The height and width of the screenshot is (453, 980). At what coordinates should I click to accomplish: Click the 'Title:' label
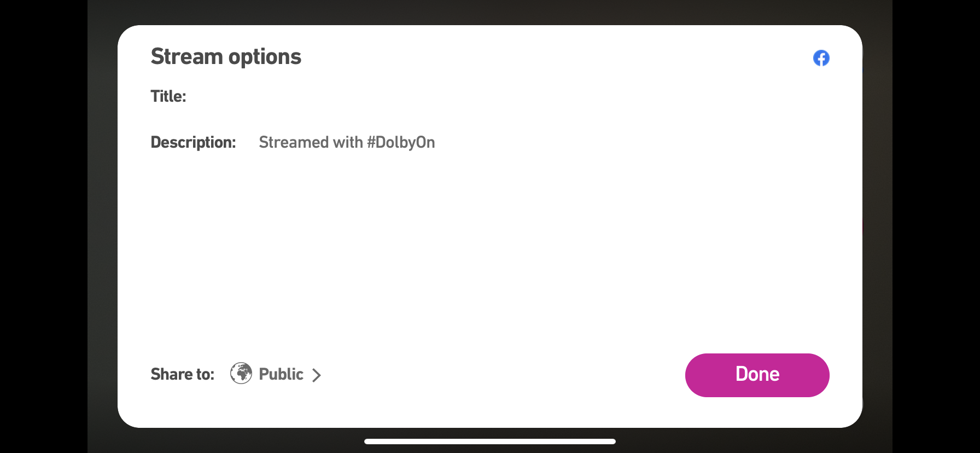point(168,97)
